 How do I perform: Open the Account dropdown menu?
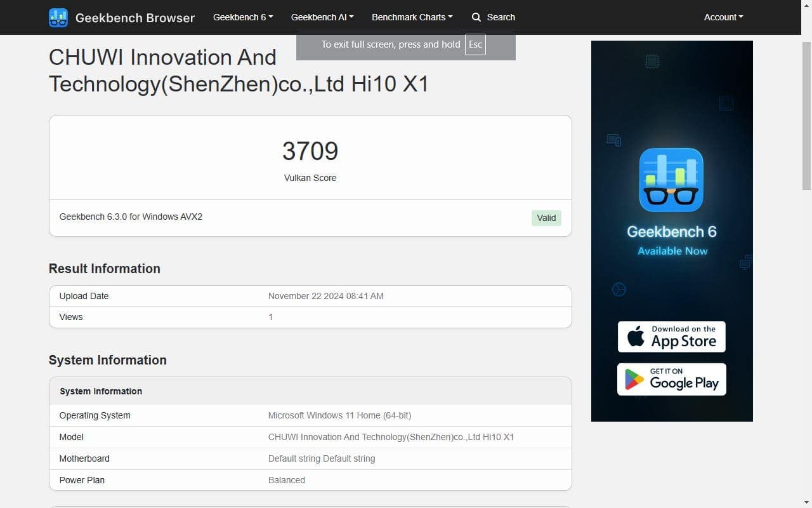pyautogui.click(x=723, y=17)
